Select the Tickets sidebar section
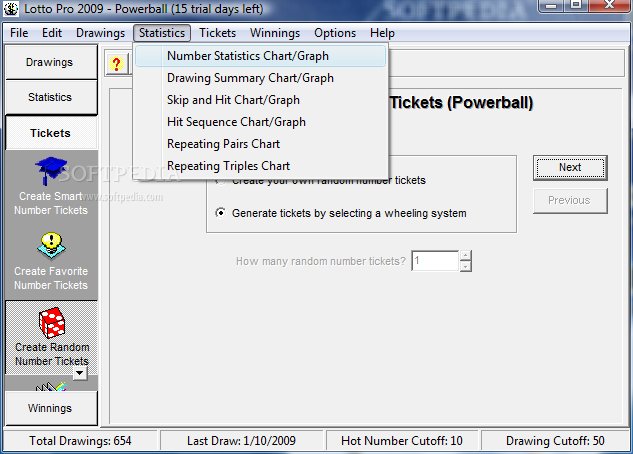 coord(51,133)
